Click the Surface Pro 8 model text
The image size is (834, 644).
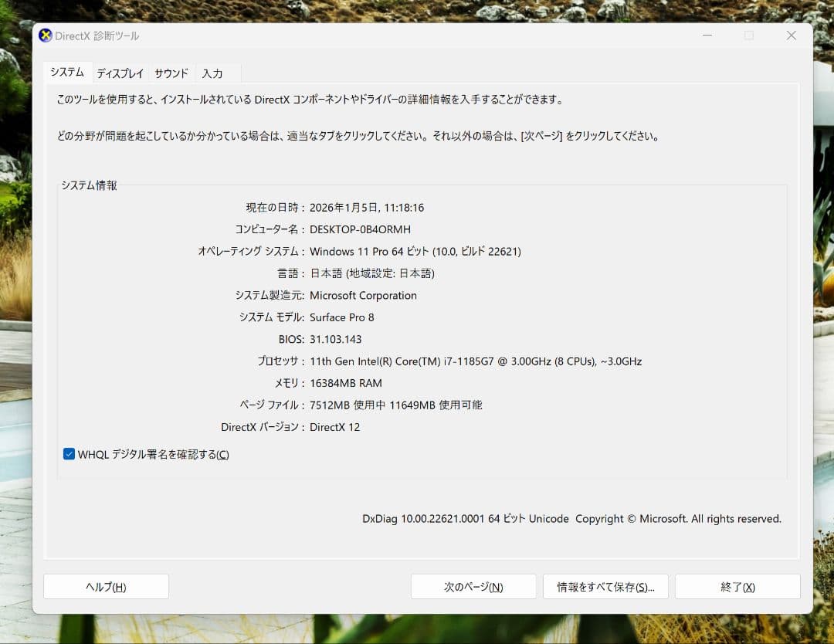tap(342, 317)
